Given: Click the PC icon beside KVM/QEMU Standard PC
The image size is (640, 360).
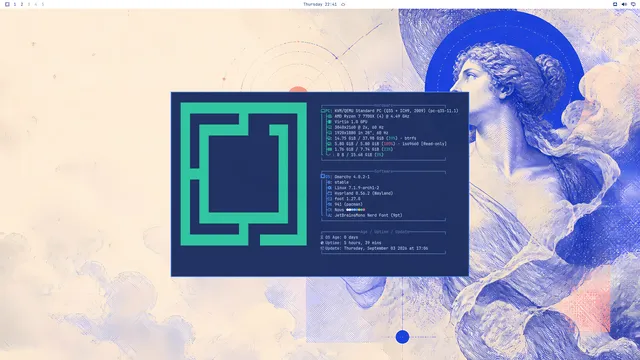Looking at the screenshot, I should (323, 111).
